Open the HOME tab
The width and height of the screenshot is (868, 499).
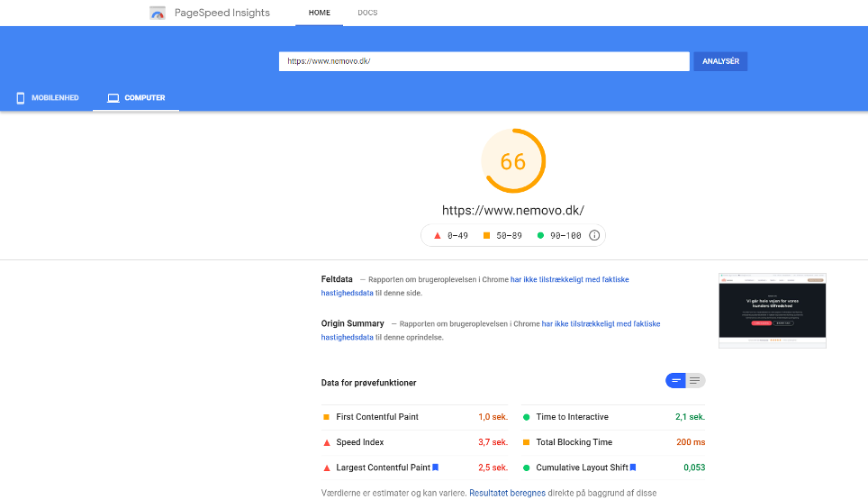320,13
